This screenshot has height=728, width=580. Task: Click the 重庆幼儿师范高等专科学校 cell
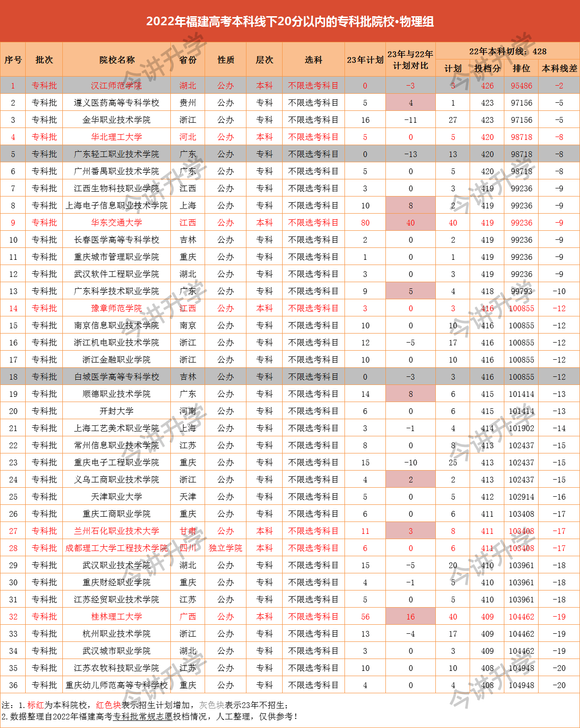117,685
